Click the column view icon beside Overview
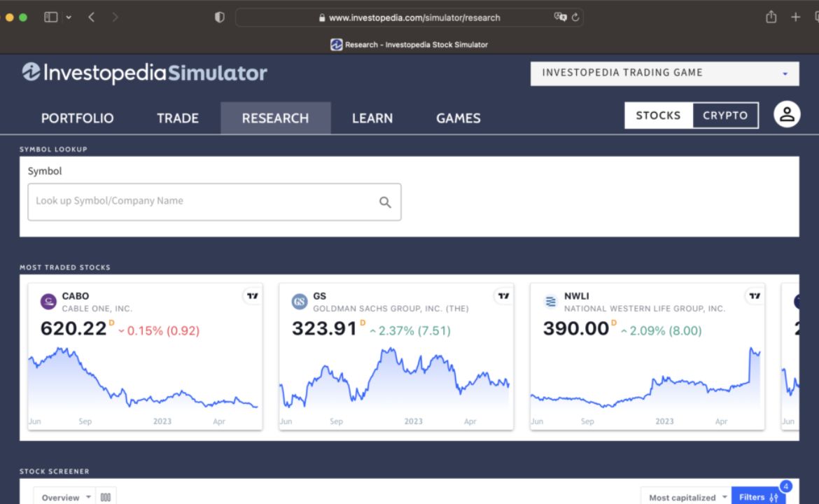This screenshot has width=819, height=504. coord(105,496)
